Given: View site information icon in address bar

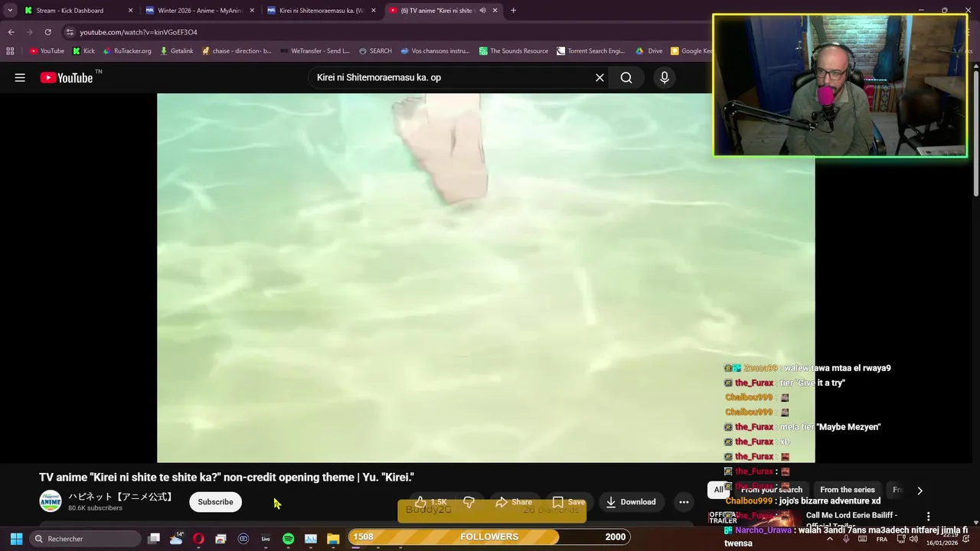Looking at the screenshot, I should tap(70, 32).
